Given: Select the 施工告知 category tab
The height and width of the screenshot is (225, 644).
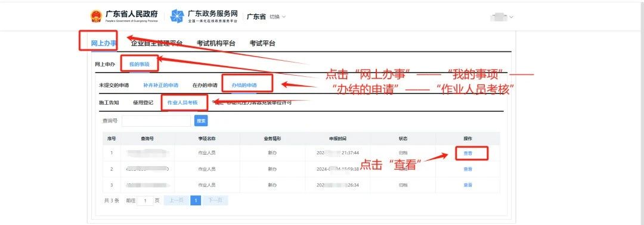Looking at the screenshot, I should coord(109,103).
